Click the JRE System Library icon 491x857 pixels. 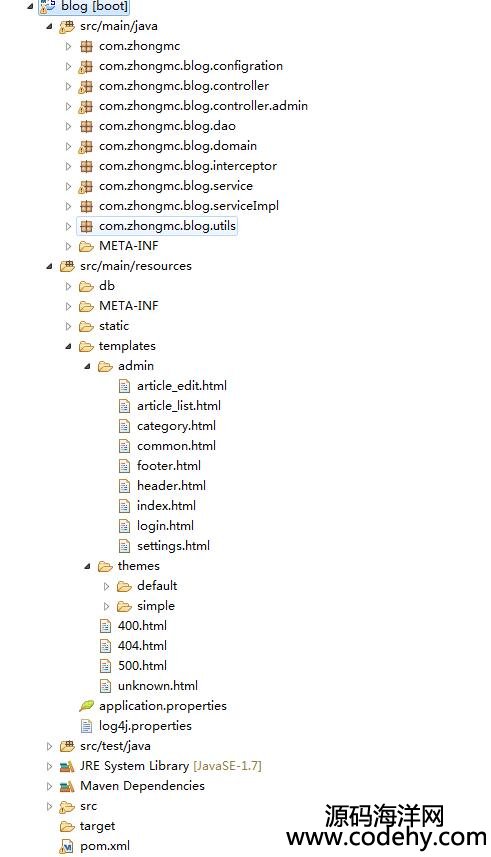coord(67,766)
